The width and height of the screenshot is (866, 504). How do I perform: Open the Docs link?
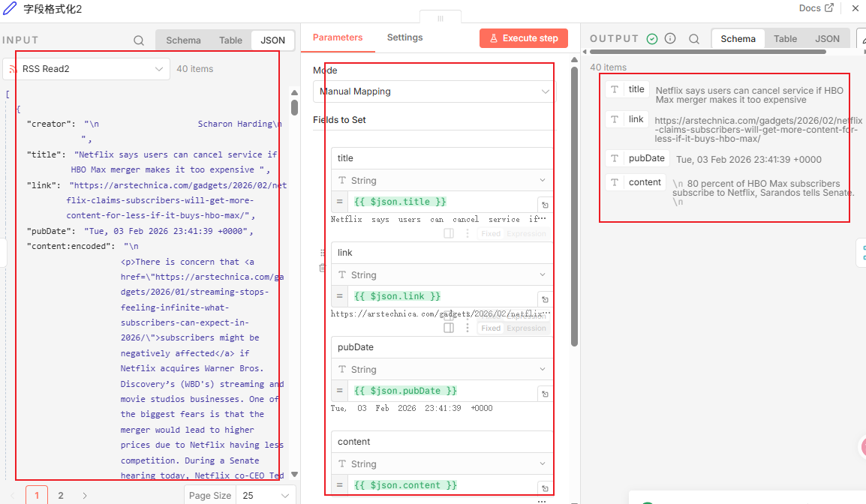[816, 8]
